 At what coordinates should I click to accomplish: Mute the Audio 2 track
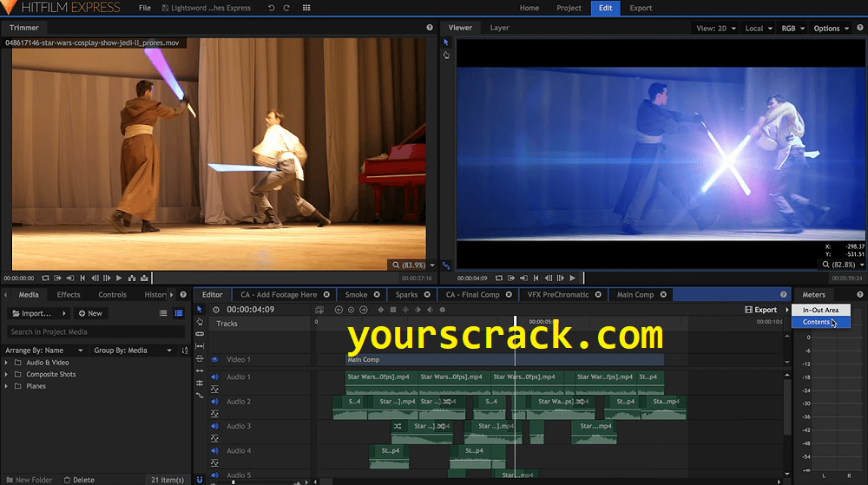214,402
